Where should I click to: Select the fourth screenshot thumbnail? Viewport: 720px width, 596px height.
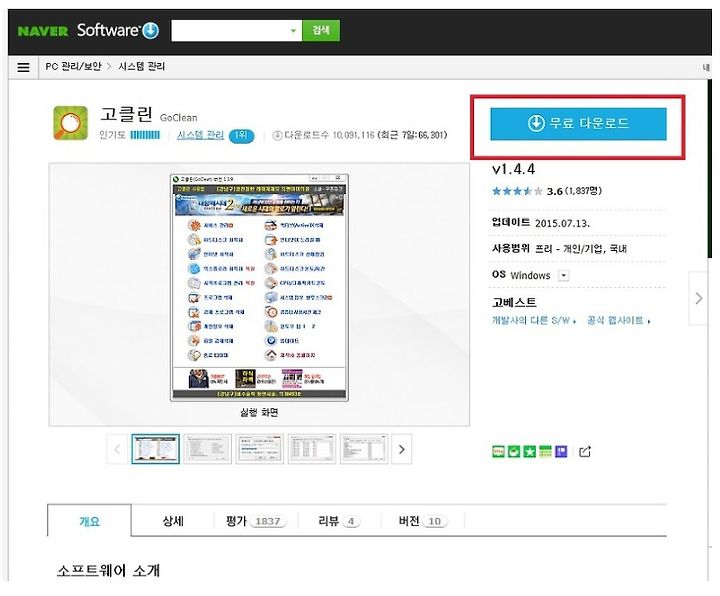click(x=312, y=449)
